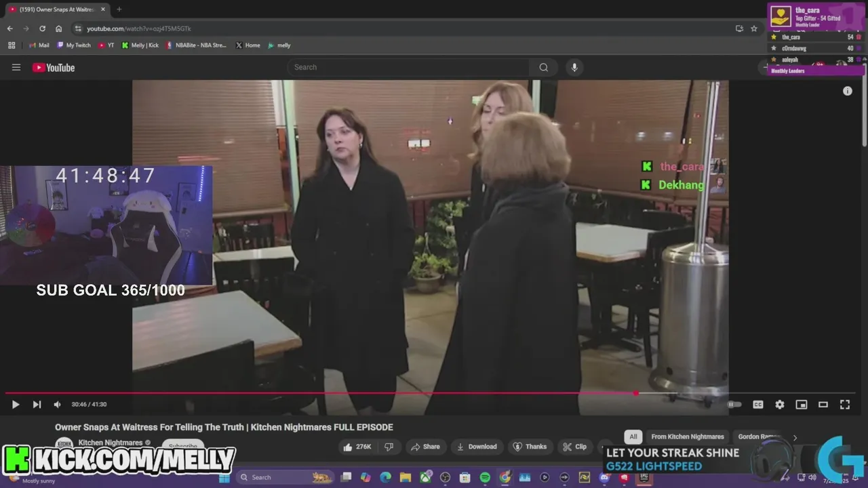
Task: Skip to the next video
Action: point(37,405)
